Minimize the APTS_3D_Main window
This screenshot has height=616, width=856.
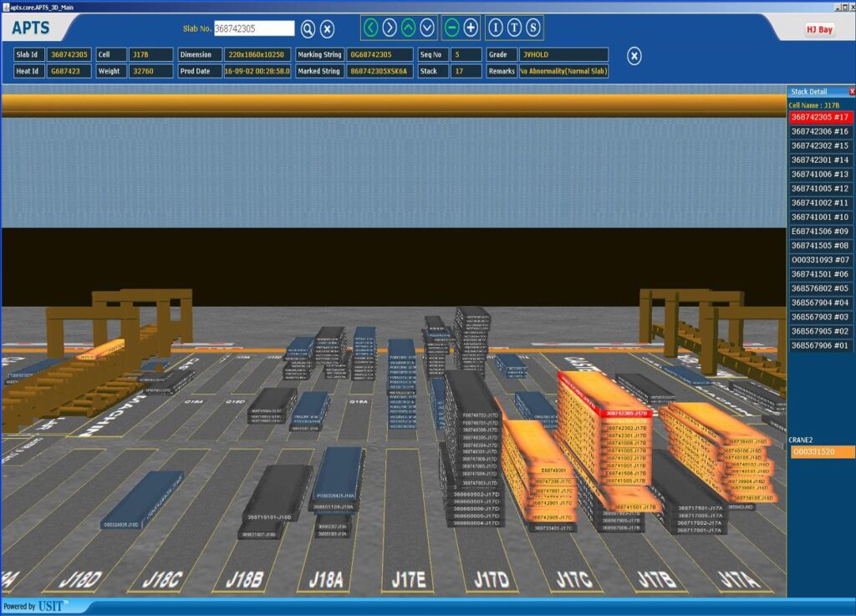coord(838,7)
